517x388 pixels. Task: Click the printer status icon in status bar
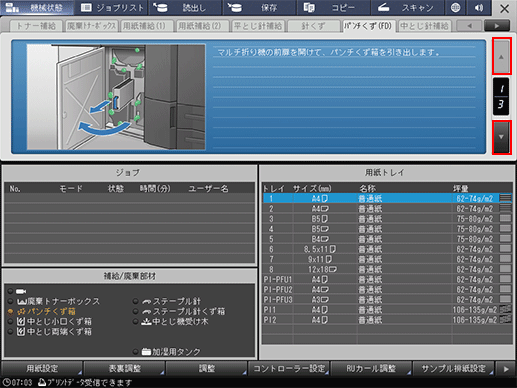(42, 382)
